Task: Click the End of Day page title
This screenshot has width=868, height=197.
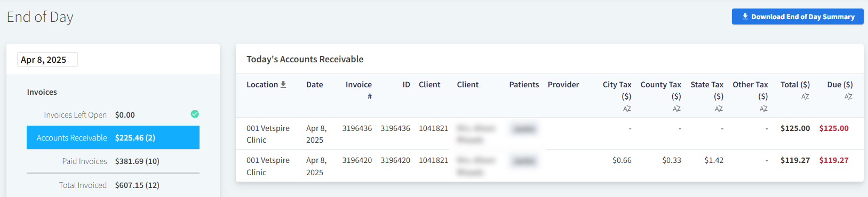Action: point(40,17)
